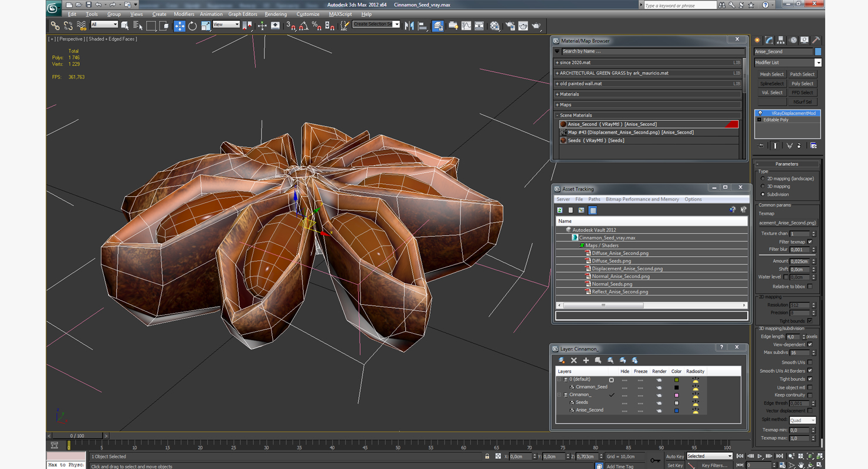
Task: Click the Align tool icon
Action: [x=422, y=26]
